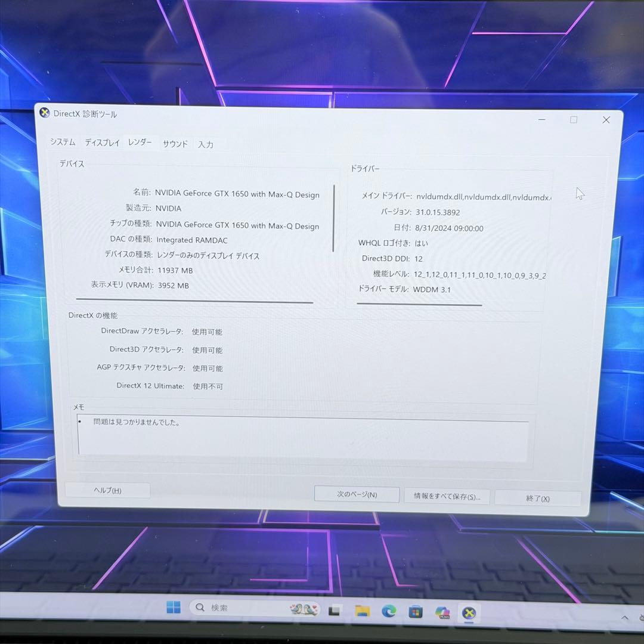Close the DirectX diagnostic window
This screenshot has height=644, width=644.
click(606, 119)
